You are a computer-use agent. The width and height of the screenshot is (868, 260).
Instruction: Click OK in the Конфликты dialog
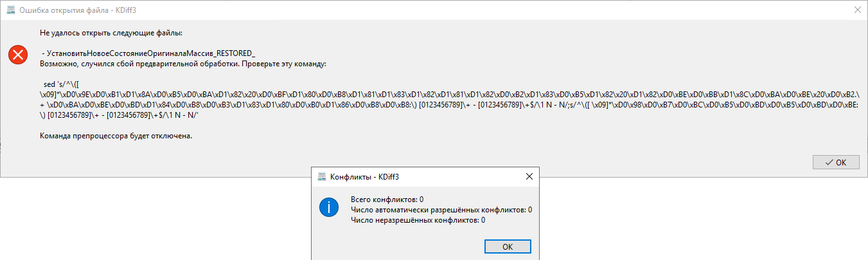[507, 246]
